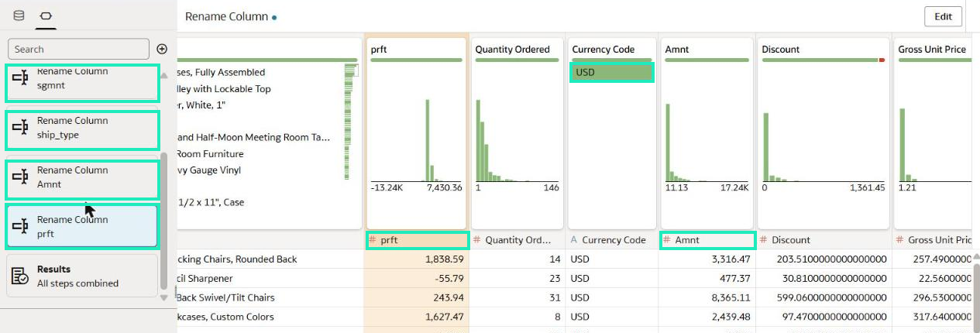Click the Rename Column title text
The image size is (980, 333).
point(226,16)
